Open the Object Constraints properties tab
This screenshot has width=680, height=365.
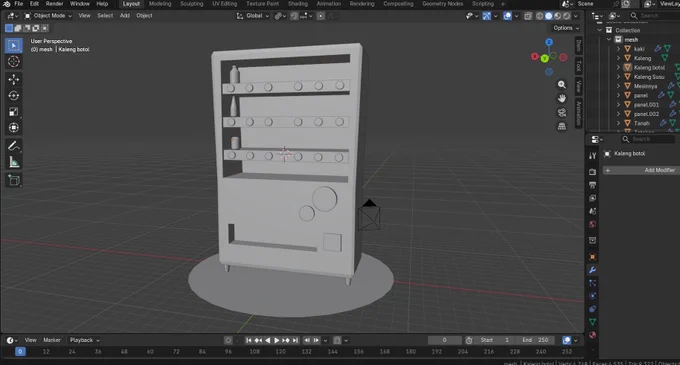pyautogui.click(x=592, y=309)
